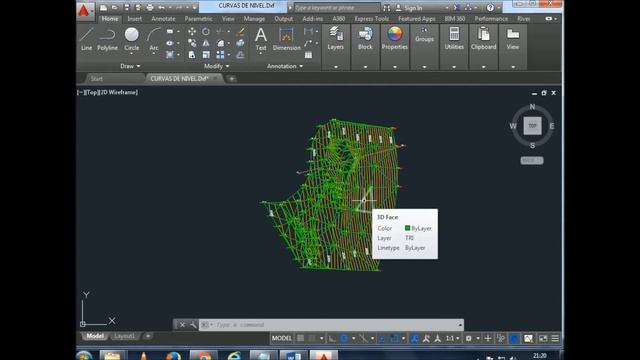Click the new drawing tab plus button
The image size is (640, 360).
(x=232, y=79)
